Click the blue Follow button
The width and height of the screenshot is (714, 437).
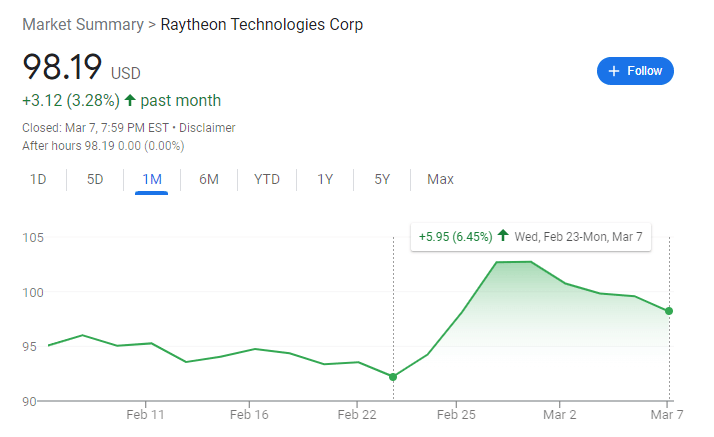pyautogui.click(x=635, y=71)
